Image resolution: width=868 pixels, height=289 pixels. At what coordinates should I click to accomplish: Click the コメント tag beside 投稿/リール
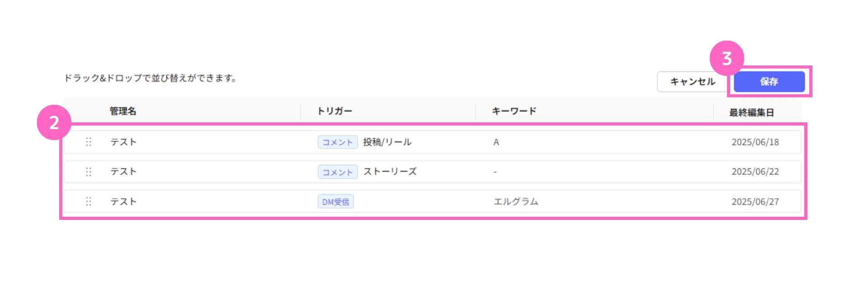[x=338, y=142]
